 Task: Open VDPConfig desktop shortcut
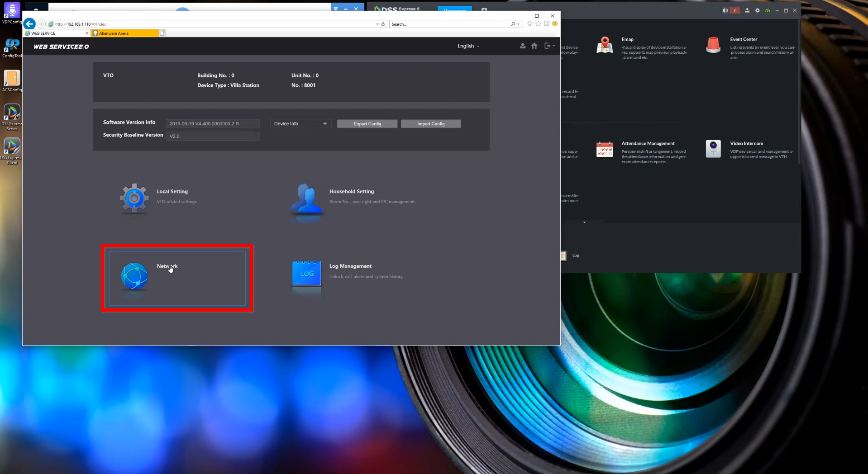coord(12,12)
